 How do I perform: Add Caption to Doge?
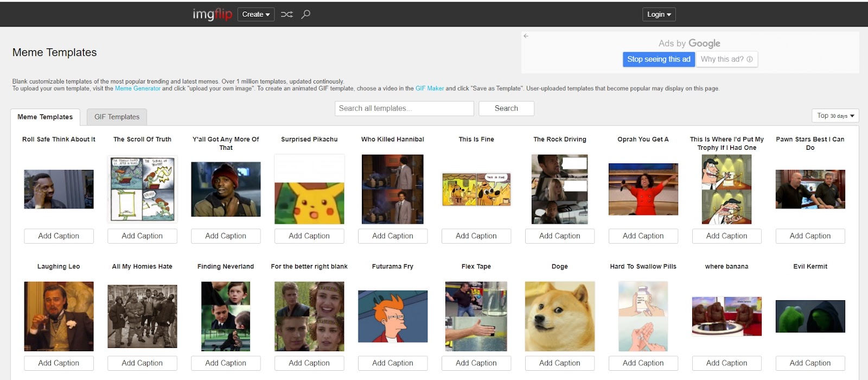click(560, 363)
